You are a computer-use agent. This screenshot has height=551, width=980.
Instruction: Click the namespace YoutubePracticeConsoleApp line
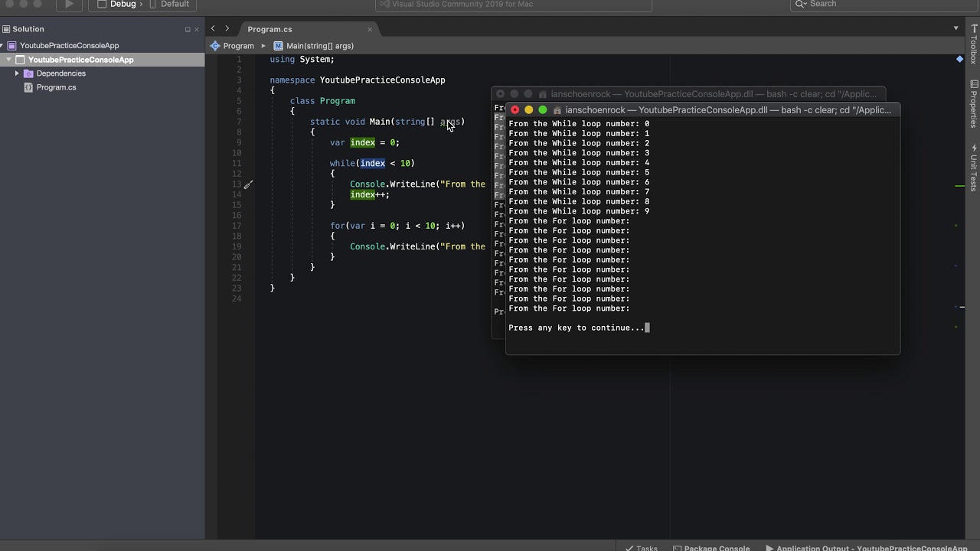357,80
